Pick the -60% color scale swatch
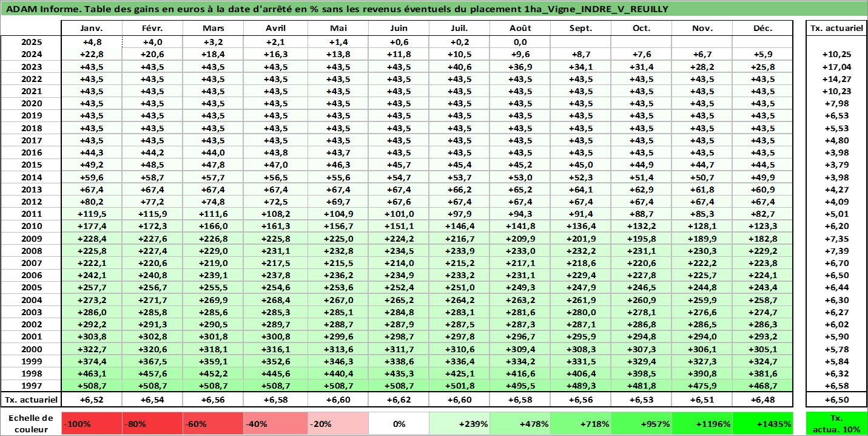This screenshot has height=436, width=868. pos(214,424)
